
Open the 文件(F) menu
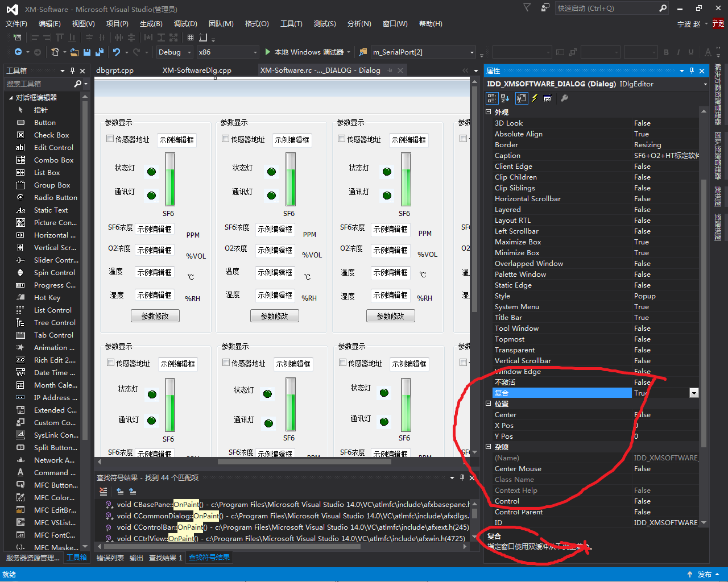pos(16,23)
